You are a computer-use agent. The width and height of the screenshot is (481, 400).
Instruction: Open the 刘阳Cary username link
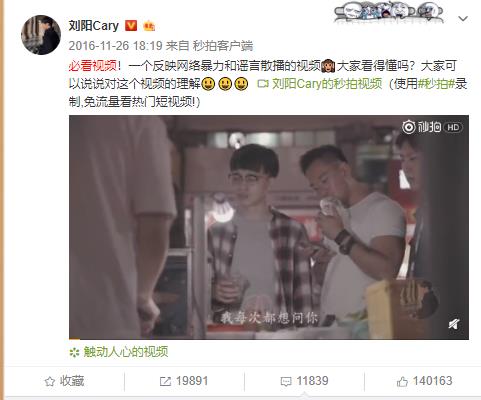click(x=94, y=26)
